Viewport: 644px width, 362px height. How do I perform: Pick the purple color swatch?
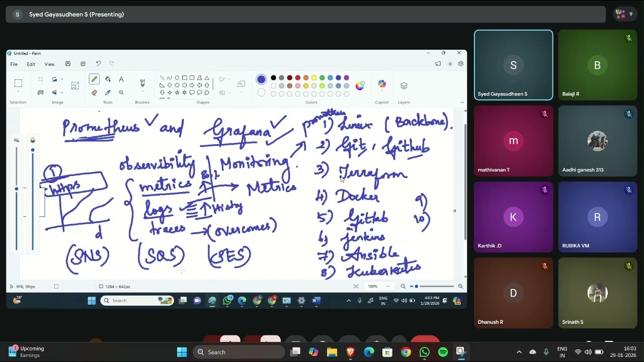tap(346, 78)
